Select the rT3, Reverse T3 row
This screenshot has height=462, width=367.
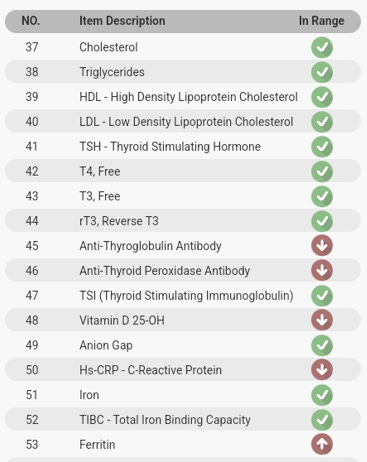(183, 221)
